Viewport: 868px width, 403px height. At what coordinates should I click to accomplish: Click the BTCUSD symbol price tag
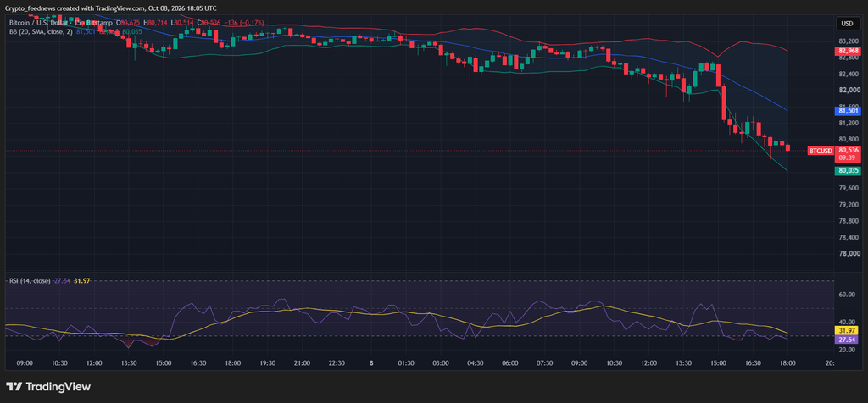click(x=820, y=151)
